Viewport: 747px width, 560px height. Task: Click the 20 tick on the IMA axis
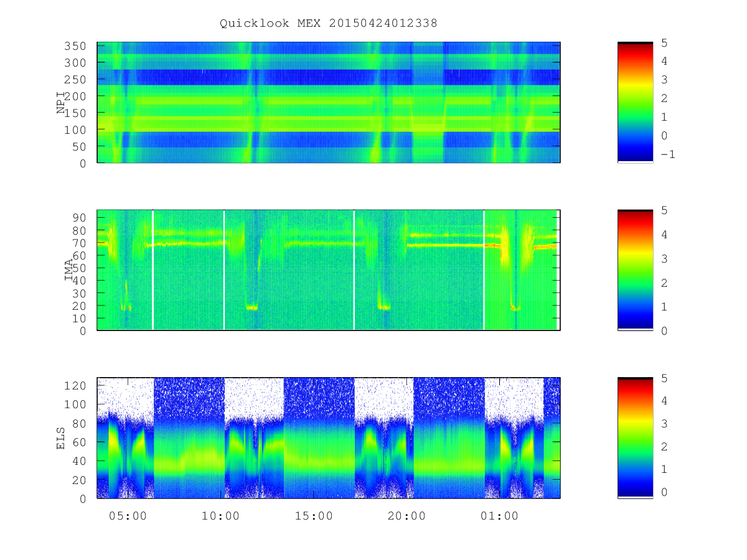tap(80, 306)
